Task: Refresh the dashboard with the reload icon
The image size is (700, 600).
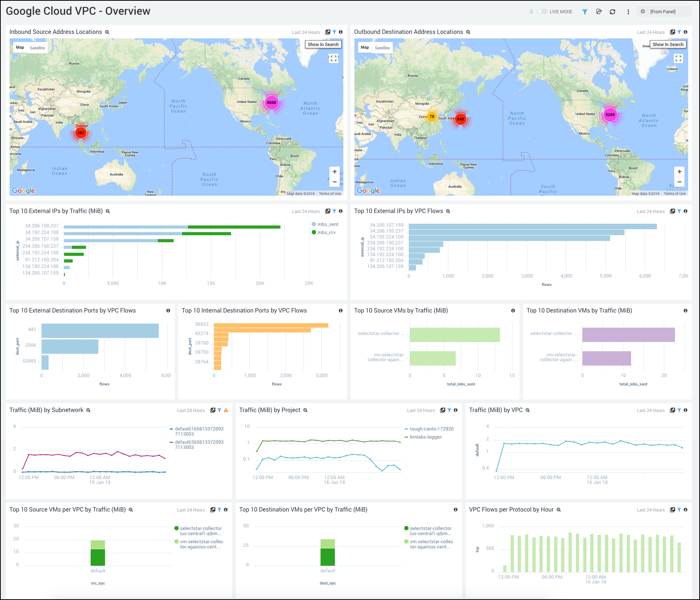Action: coord(612,12)
